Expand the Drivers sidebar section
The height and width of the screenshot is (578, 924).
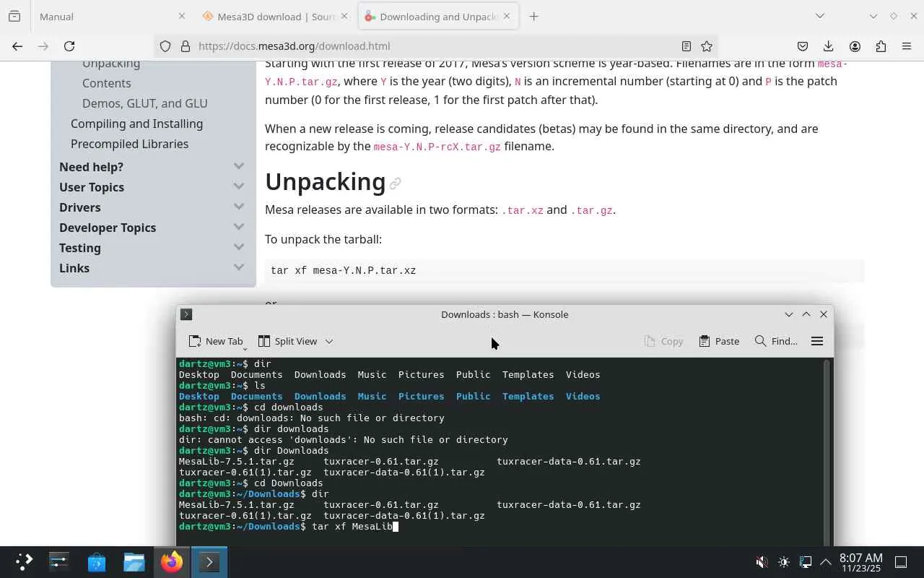[239, 207]
